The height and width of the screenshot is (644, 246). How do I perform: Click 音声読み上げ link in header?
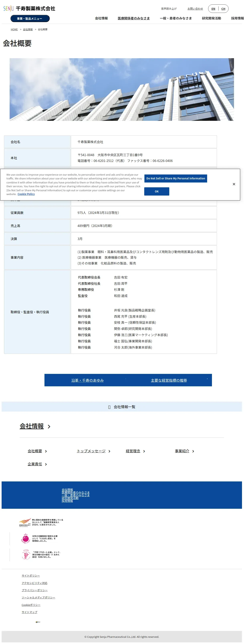[x=169, y=9]
